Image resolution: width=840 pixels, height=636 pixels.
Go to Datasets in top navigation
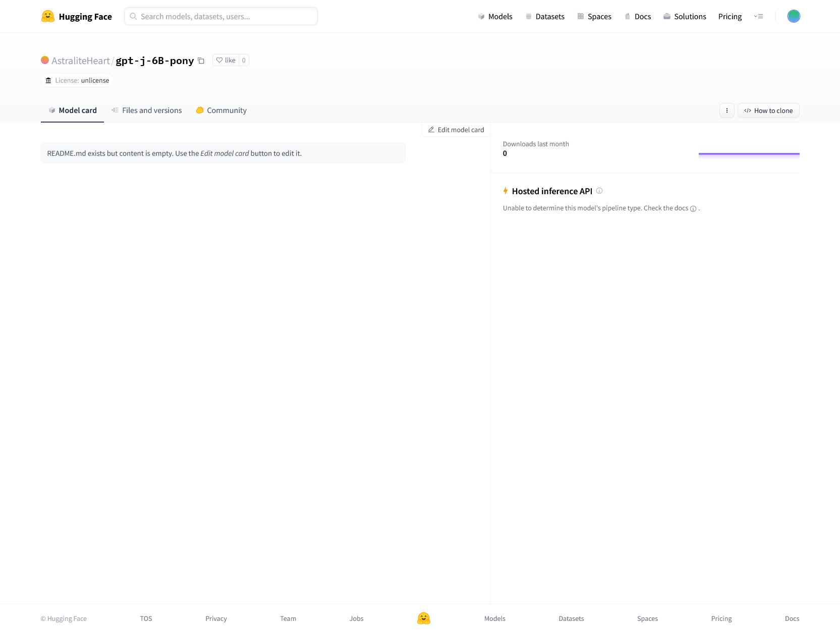(x=545, y=17)
